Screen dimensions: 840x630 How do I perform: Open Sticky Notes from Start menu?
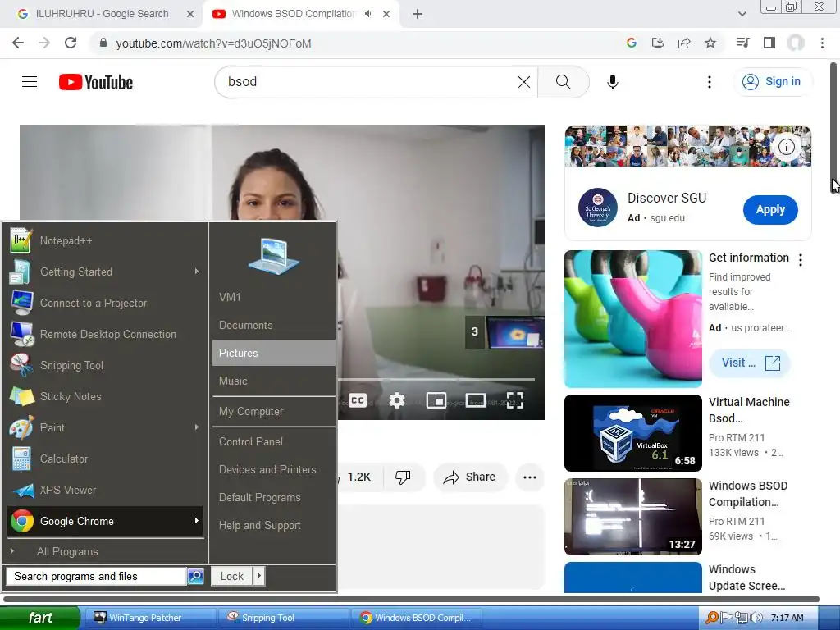click(105, 396)
